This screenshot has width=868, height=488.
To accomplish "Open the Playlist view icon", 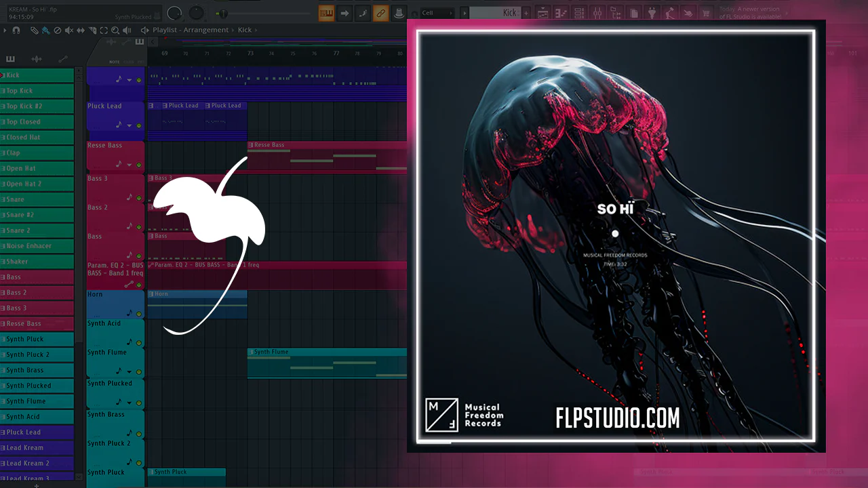I will point(543,13).
